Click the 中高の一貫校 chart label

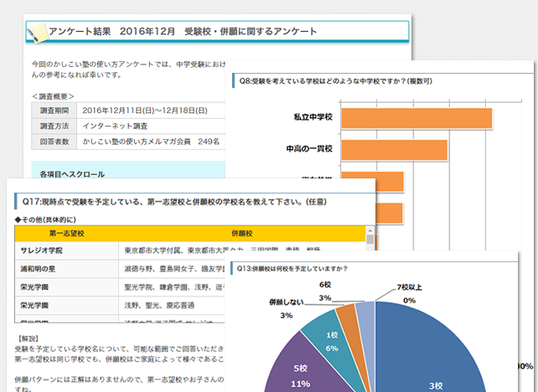[309, 148]
